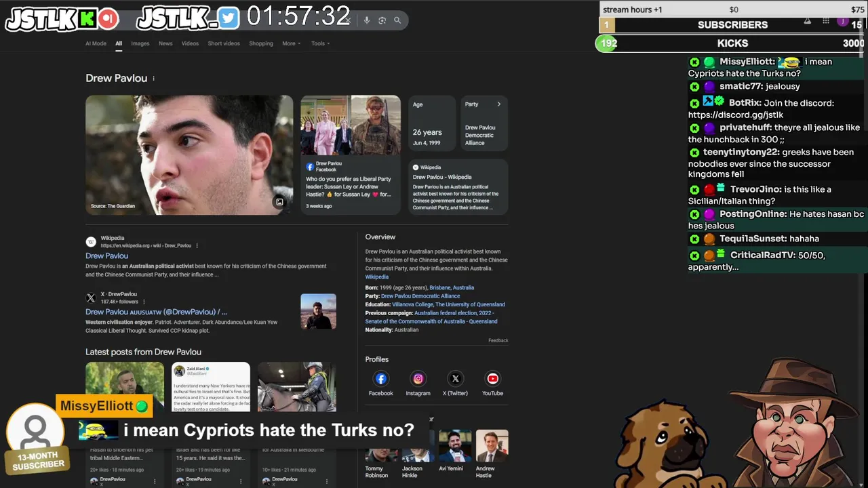The height and width of the screenshot is (488, 868).
Task: Click the teenytinytony22 chat username
Action: pyautogui.click(x=740, y=152)
